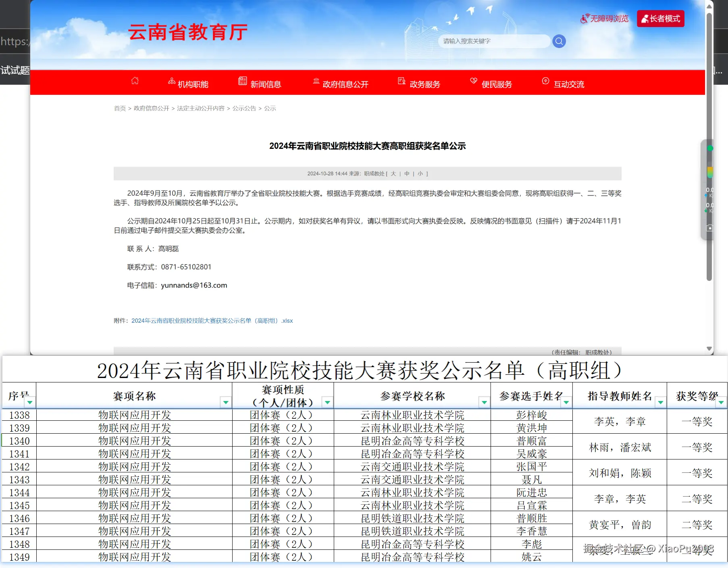Go to 首页 via the breadcrumb link
Image resolution: width=728 pixels, height=568 pixels.
(119, 108)
